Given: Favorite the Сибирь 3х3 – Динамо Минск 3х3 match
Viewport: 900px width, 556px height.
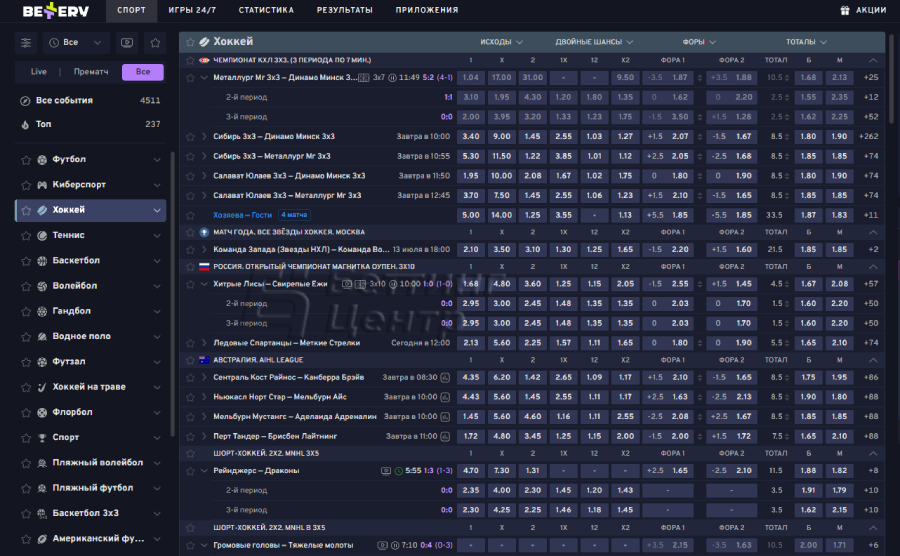Looking at the screenshot, I should (190, 137).
